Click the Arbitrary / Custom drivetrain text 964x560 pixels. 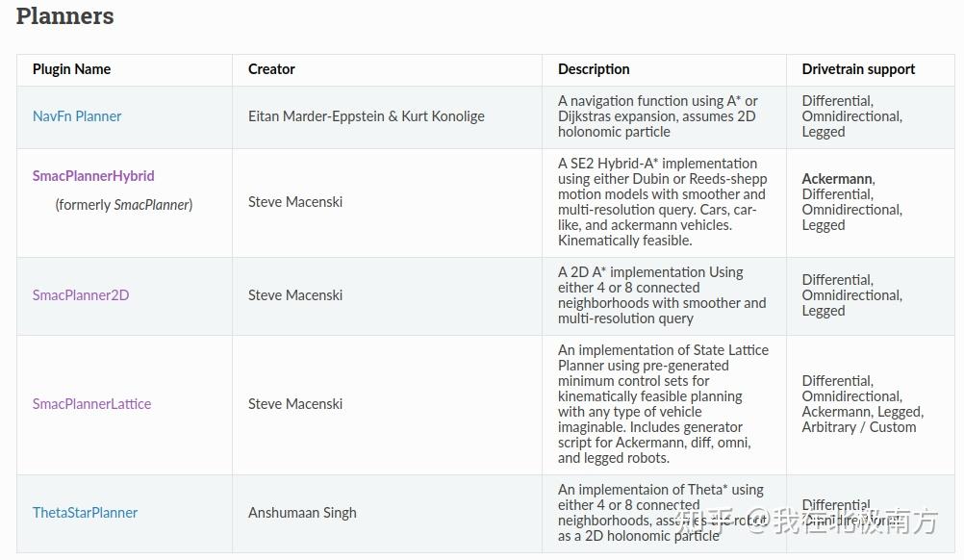(858, 427)
